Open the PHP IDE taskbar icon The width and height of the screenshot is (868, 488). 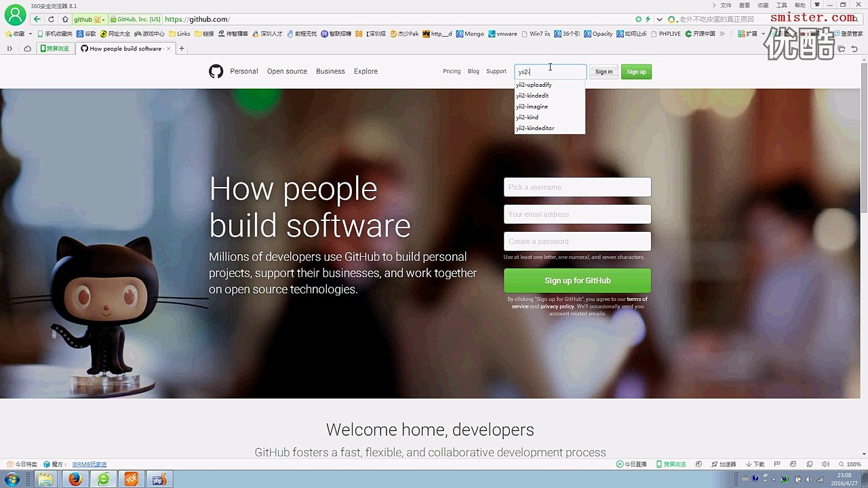(x=159, y=479)
